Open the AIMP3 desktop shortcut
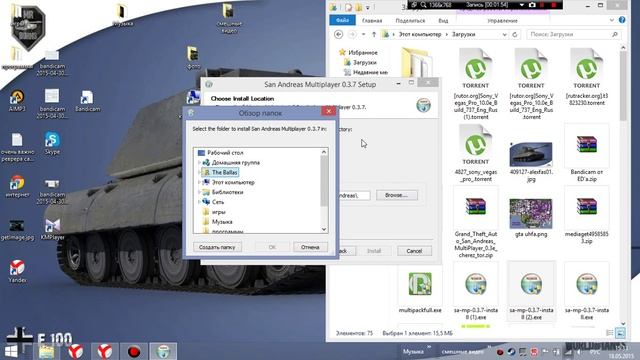The width and height of the screenshot is (640, 360). tap(17, 100)
